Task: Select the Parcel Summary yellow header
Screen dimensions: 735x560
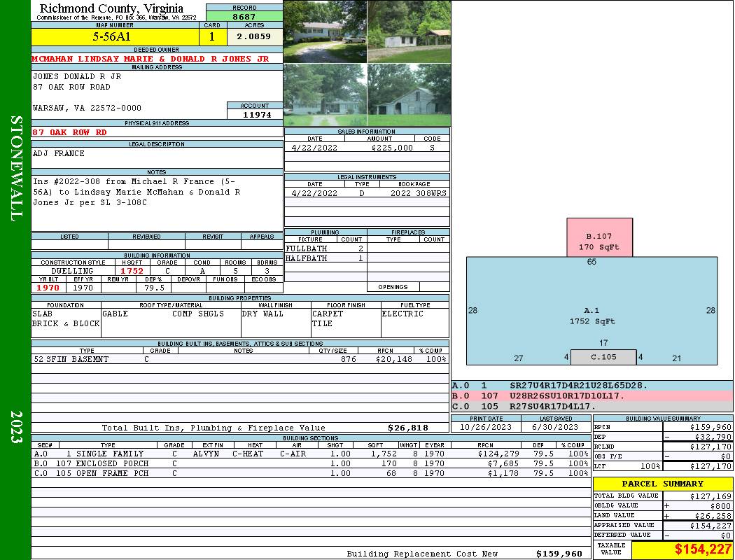Action: click(x=662, y=484)
